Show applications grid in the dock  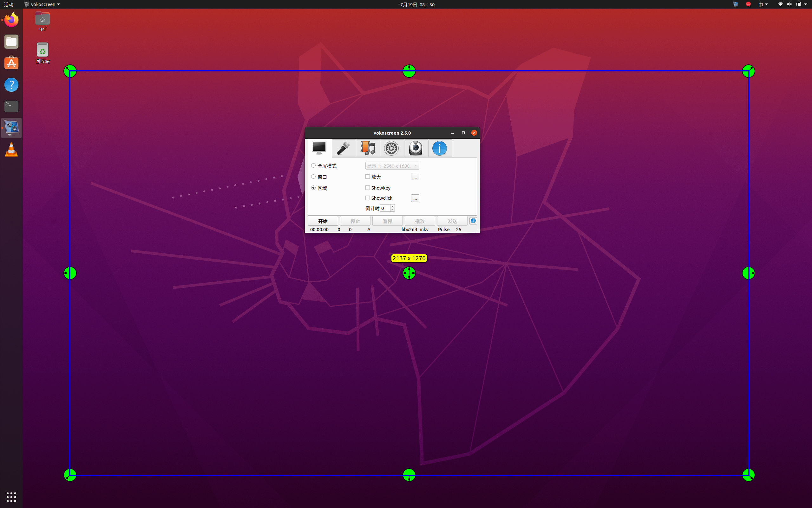[x=11, y=497]
